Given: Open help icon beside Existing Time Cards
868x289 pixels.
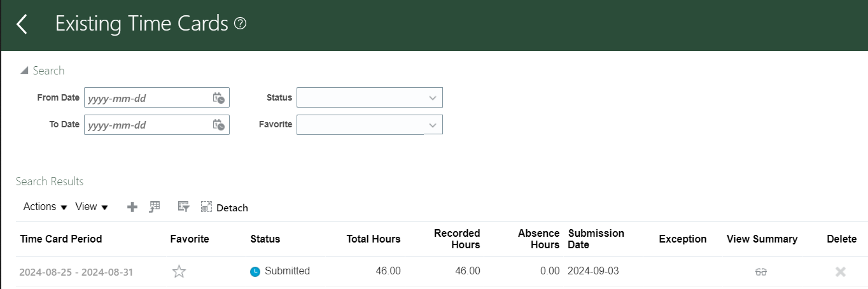Looking at the screenshot, I should click(240, 24).
